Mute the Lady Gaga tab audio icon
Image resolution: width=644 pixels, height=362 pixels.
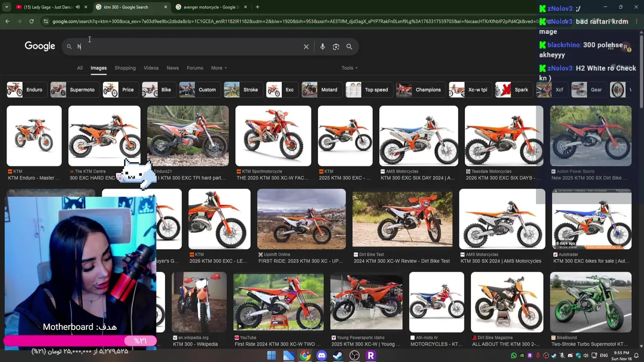(77, 7)
